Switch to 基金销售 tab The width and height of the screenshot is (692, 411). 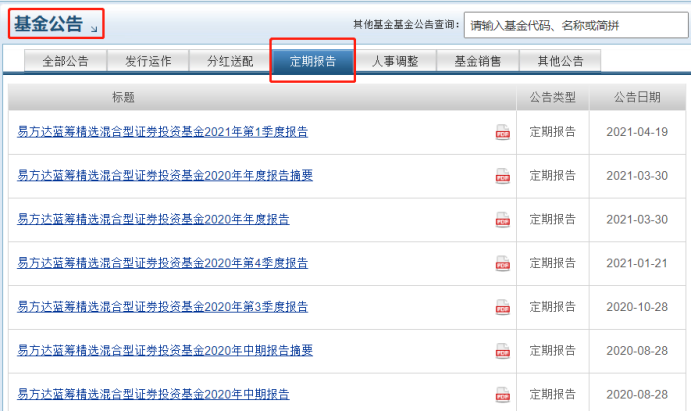pos(478,61)
